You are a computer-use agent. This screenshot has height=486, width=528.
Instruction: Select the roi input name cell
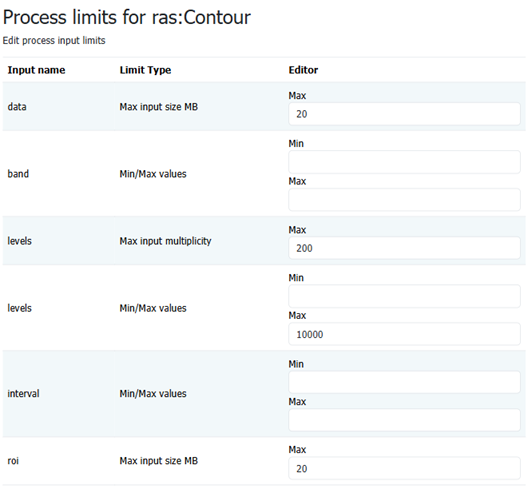(x=13, y=460)
